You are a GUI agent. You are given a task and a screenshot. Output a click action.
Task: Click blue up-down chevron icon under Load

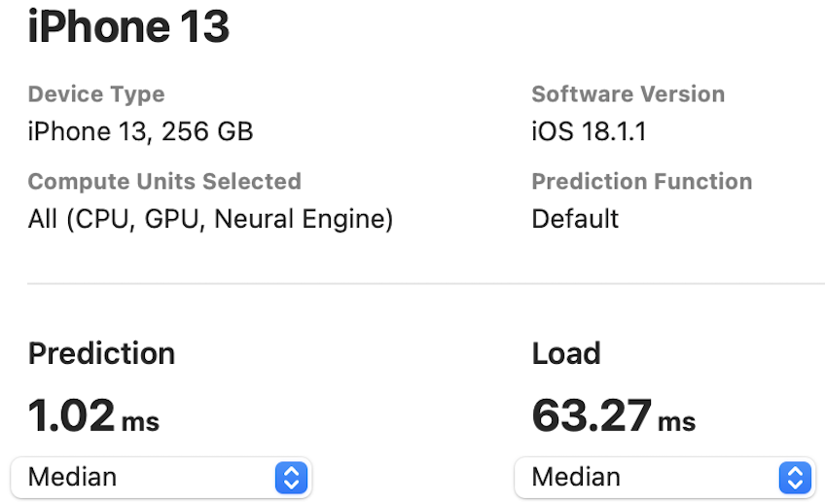tap(795, 478)
